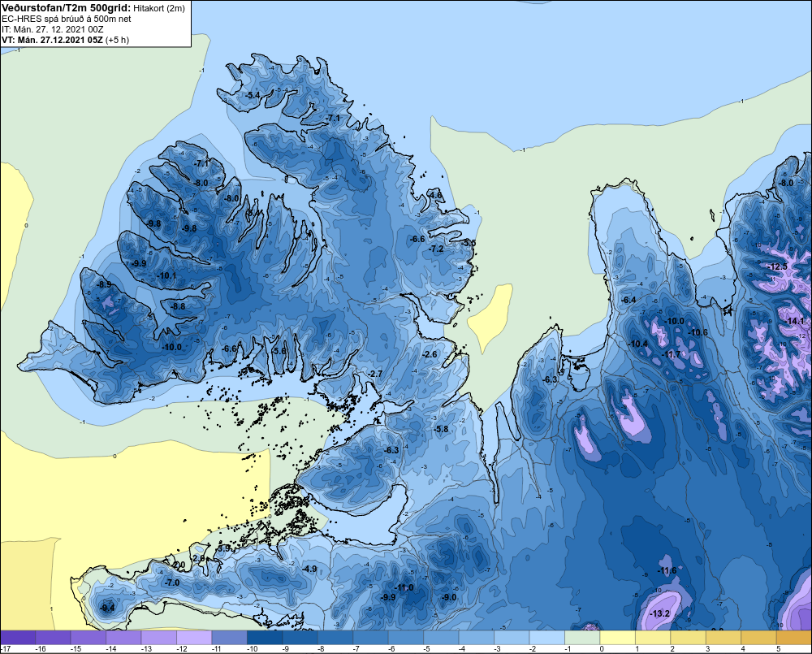The image size is (812, 654).
Task: Select the legend swatch between -6 and -5
Action: coord(406,638)
